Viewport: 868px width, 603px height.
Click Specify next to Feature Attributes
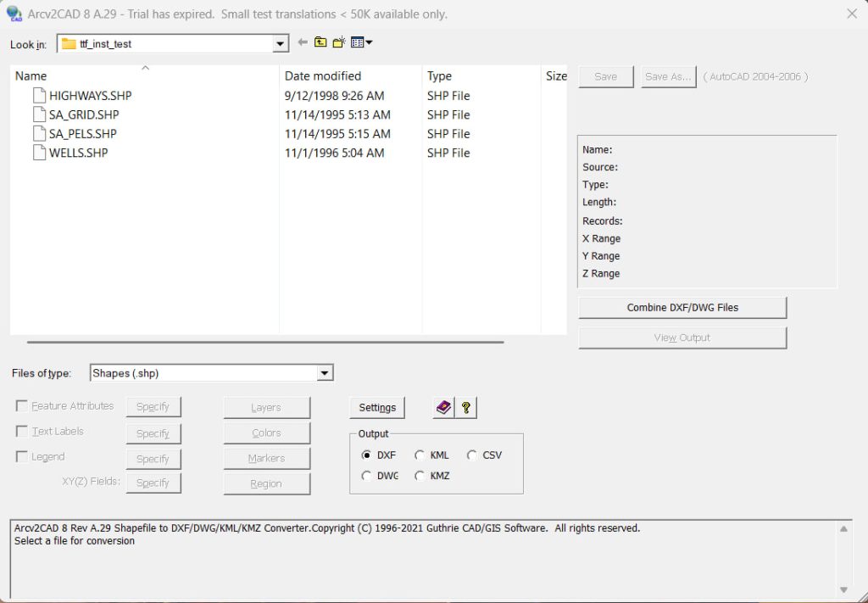(x=153, y=407)
